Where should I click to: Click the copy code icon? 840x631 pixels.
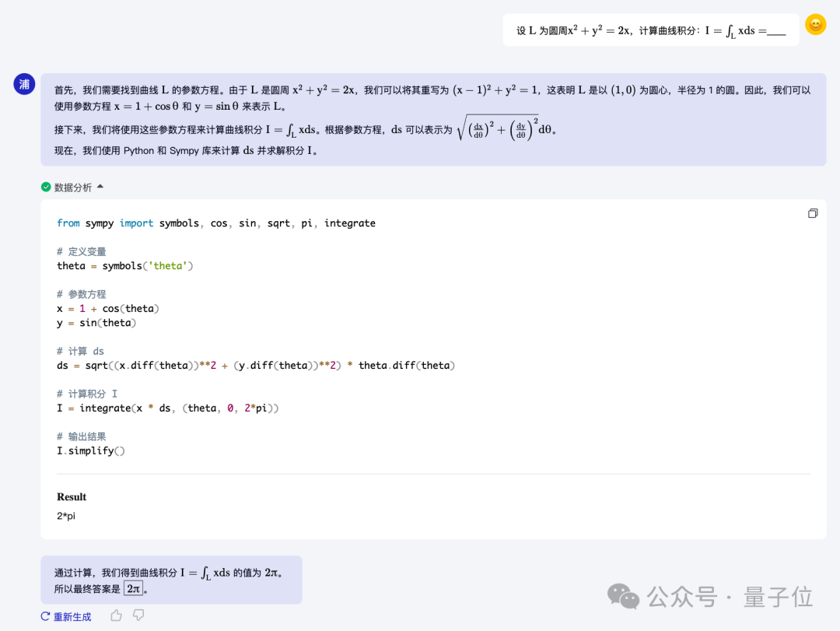pyautogui.click(x=812, y=212)
